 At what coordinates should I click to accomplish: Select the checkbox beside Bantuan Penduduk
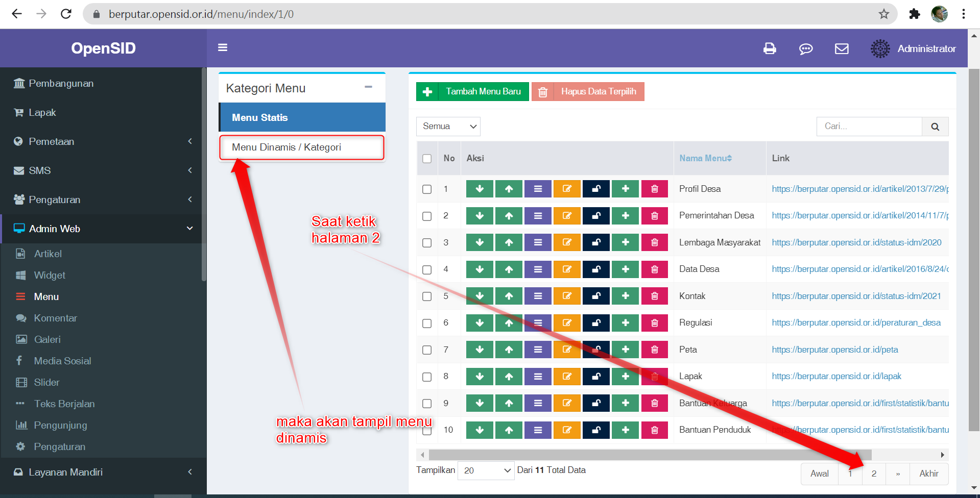(x=427, y=430)
